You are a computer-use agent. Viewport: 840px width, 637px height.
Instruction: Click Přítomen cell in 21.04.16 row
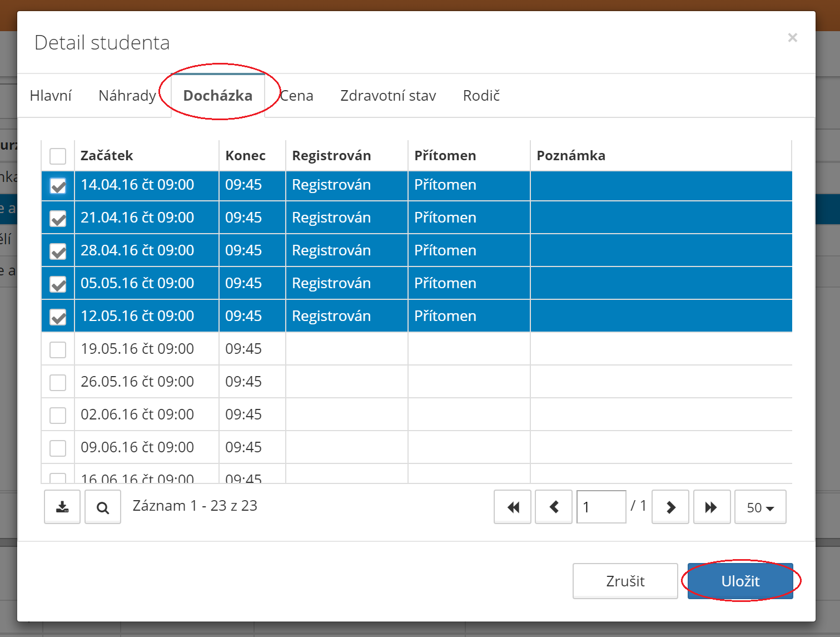[469, 218]
